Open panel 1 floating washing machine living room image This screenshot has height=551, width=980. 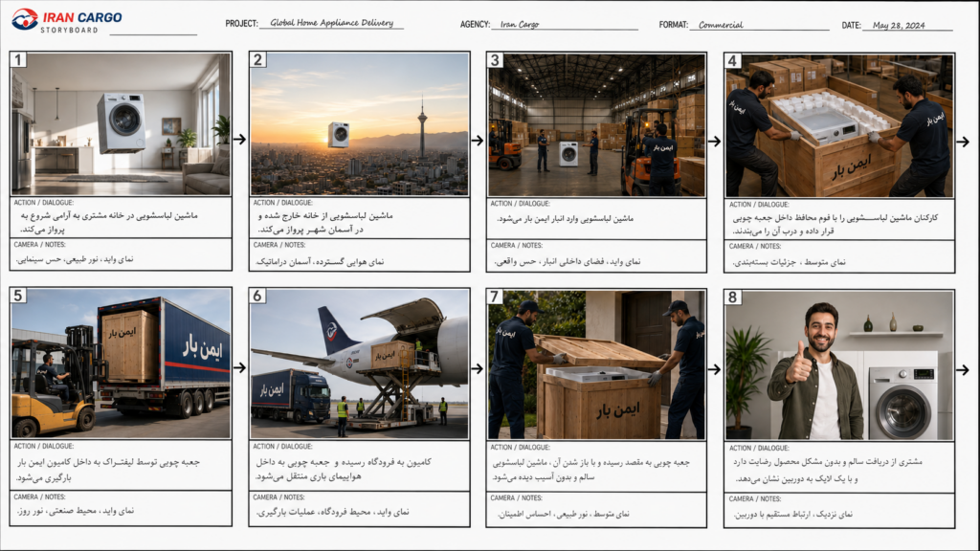click(122, 123)
